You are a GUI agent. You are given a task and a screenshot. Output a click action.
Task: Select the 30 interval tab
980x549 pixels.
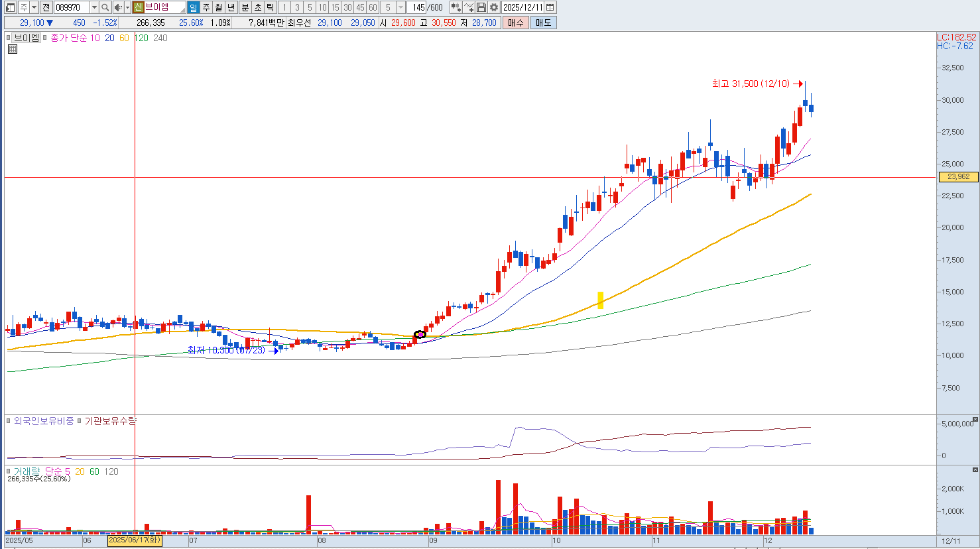pyautogui.click(x=347, y=7)
